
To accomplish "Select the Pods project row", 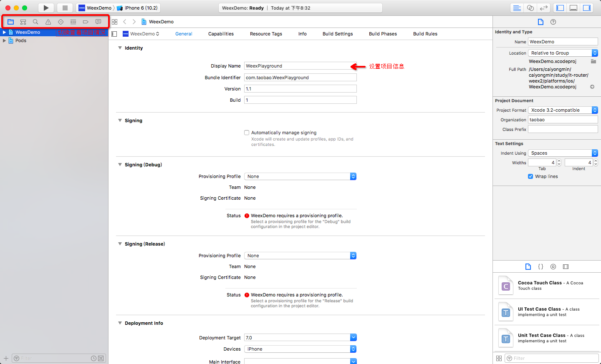I will coord(54,40).
